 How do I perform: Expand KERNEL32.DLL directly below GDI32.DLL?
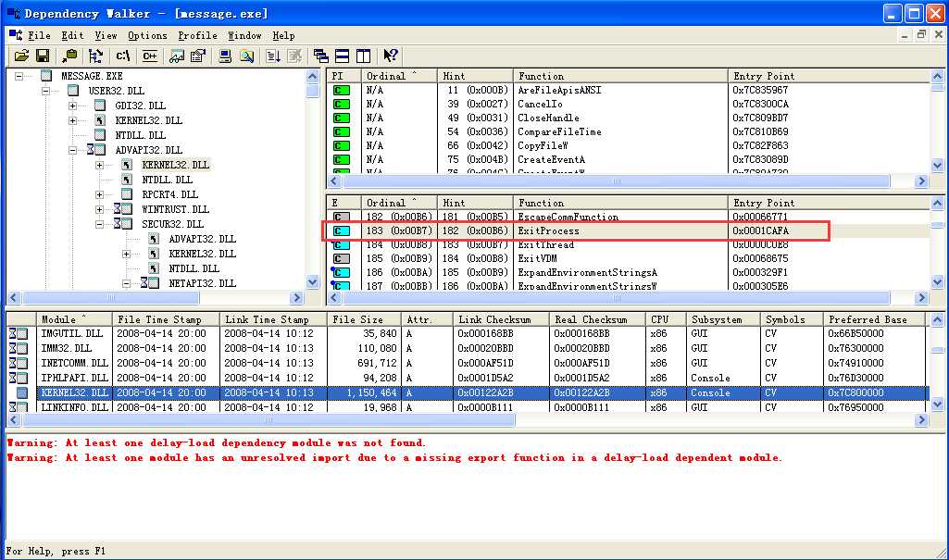point(72,120)
